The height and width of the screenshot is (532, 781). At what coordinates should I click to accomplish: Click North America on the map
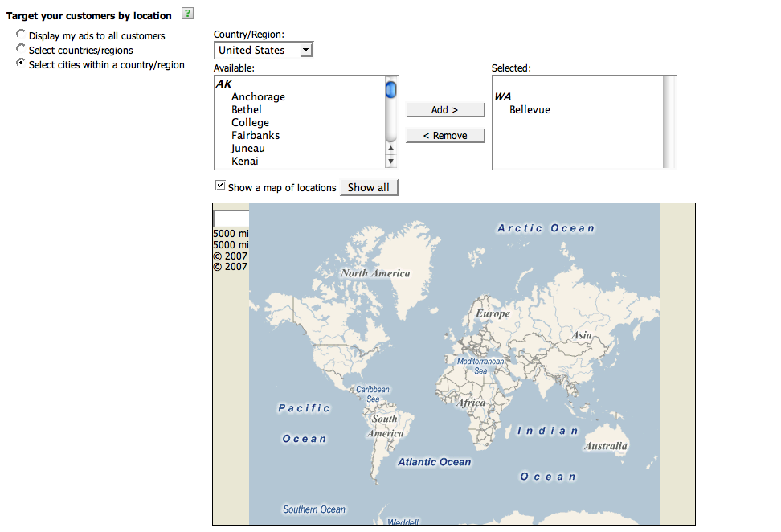tap(375, 273)
